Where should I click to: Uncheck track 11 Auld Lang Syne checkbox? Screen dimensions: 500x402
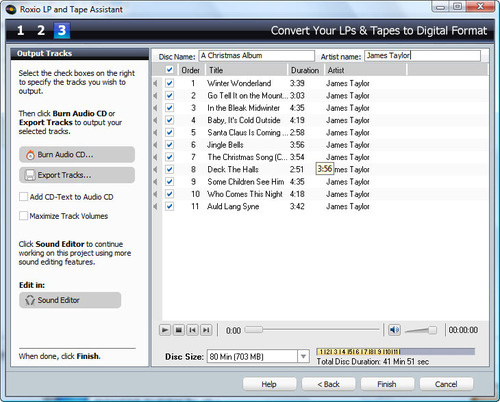(x=169, y=206)
